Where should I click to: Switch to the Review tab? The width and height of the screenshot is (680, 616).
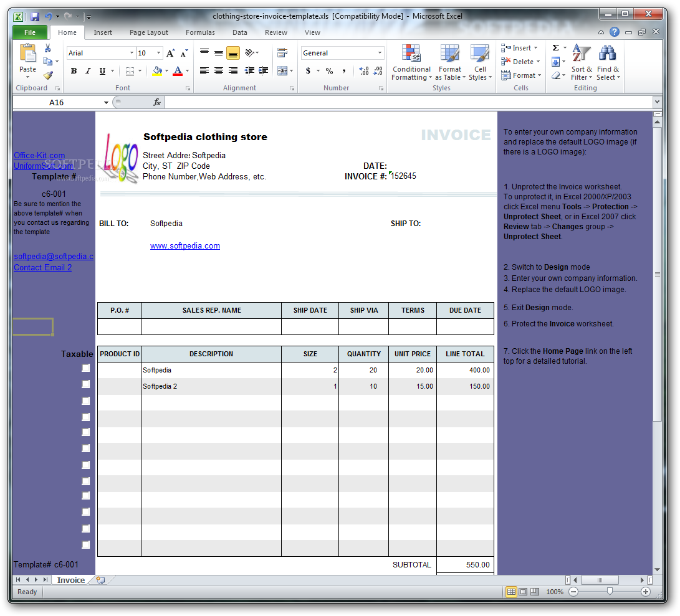pos(276,32)
